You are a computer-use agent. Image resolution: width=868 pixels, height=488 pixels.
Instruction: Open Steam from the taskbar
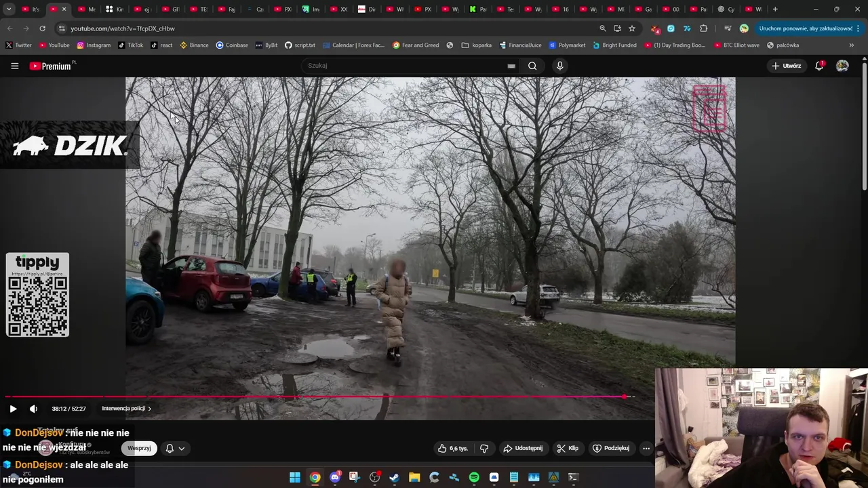pyautogui.click(x=394, y=477)
